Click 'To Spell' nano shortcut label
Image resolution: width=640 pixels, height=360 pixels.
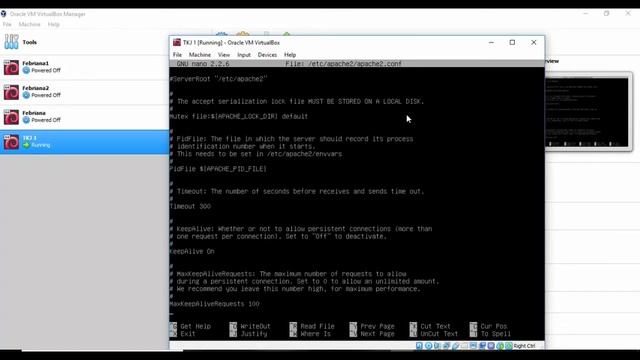tap(496, 334)
